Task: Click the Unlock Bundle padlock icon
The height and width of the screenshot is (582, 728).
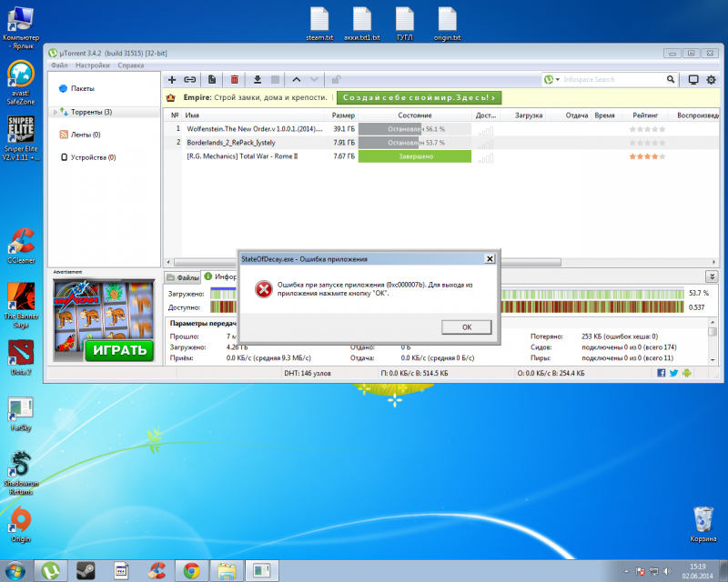Action: [x=336, y=80]
